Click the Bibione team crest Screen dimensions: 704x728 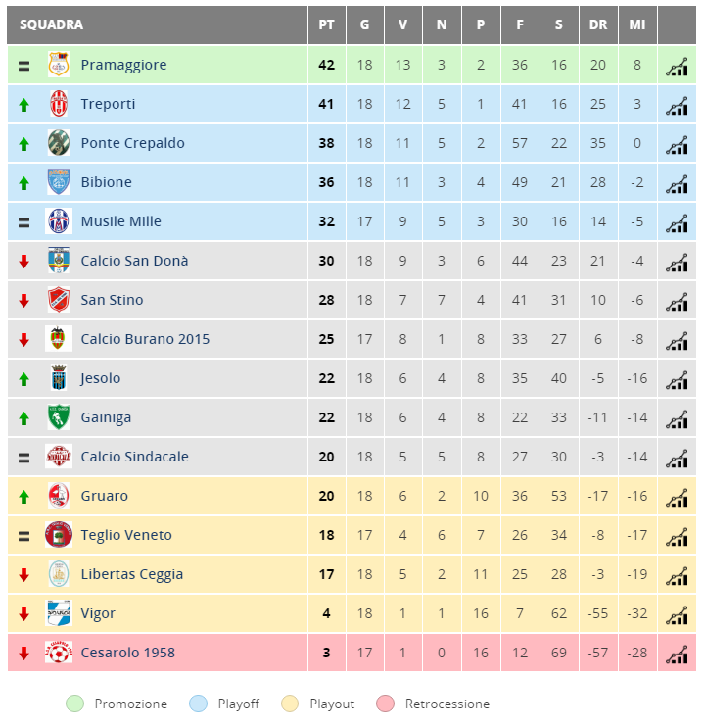[x=59, y=182]
